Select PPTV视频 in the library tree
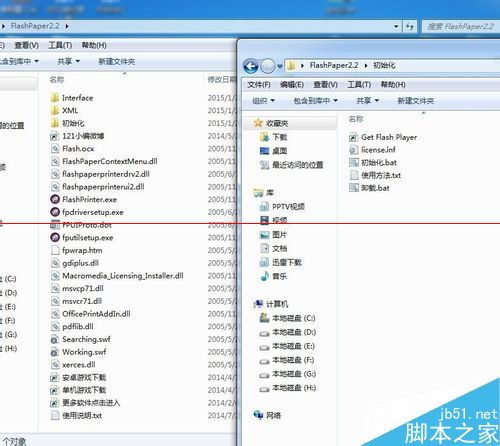Screen dimensions: 500x446 [x=288, y=207]
